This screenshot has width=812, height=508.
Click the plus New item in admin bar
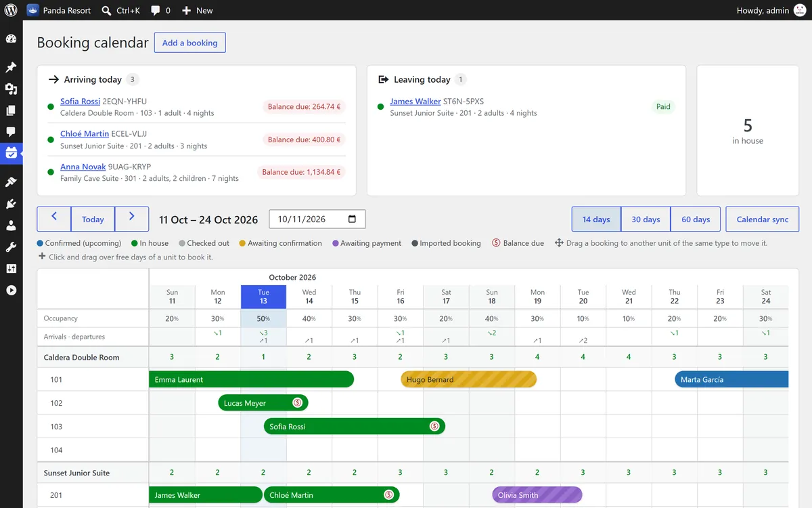[x=197, y=10]
